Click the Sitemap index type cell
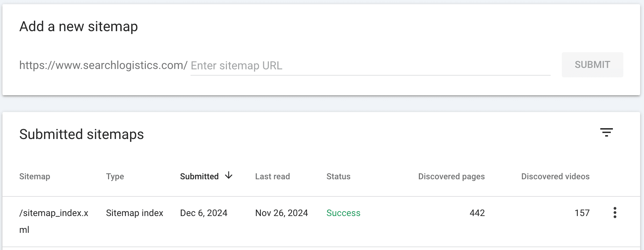This screenshot has height=250, width=644. (x=135, y=213)
